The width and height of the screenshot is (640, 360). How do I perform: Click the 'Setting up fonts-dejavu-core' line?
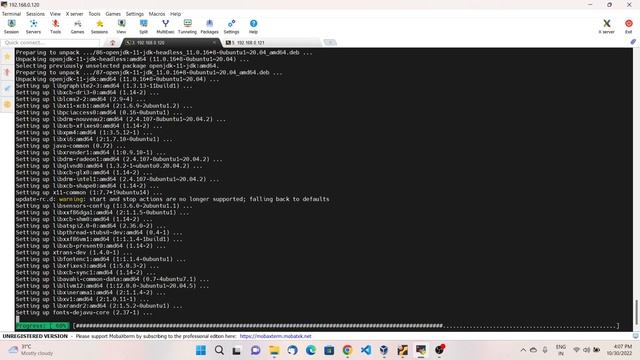84,312
